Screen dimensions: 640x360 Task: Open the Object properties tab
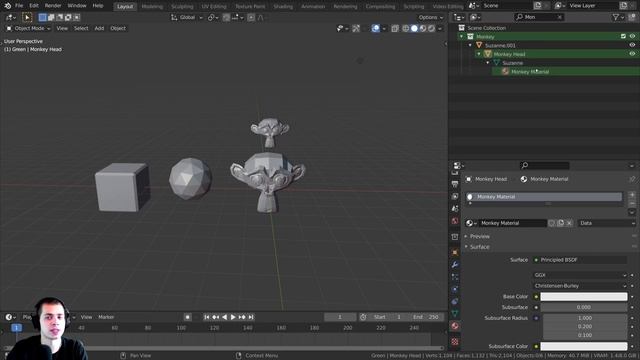point(455,253)
